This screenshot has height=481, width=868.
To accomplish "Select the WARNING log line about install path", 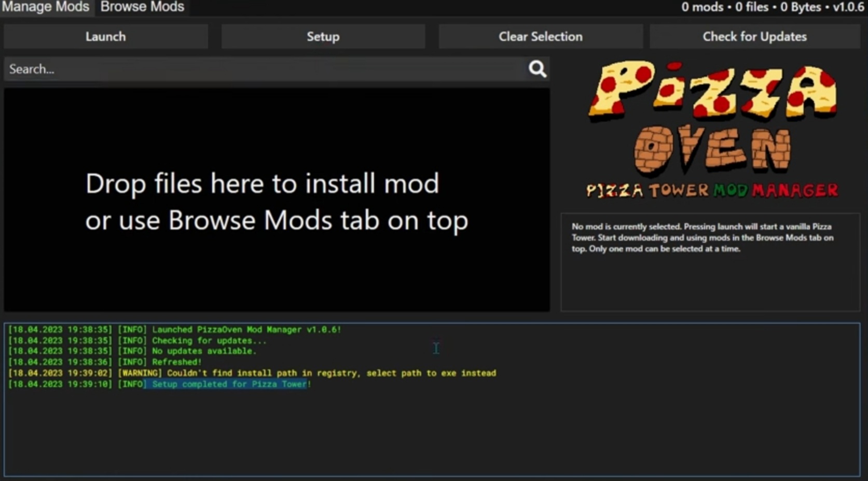I will pos(252,373).
